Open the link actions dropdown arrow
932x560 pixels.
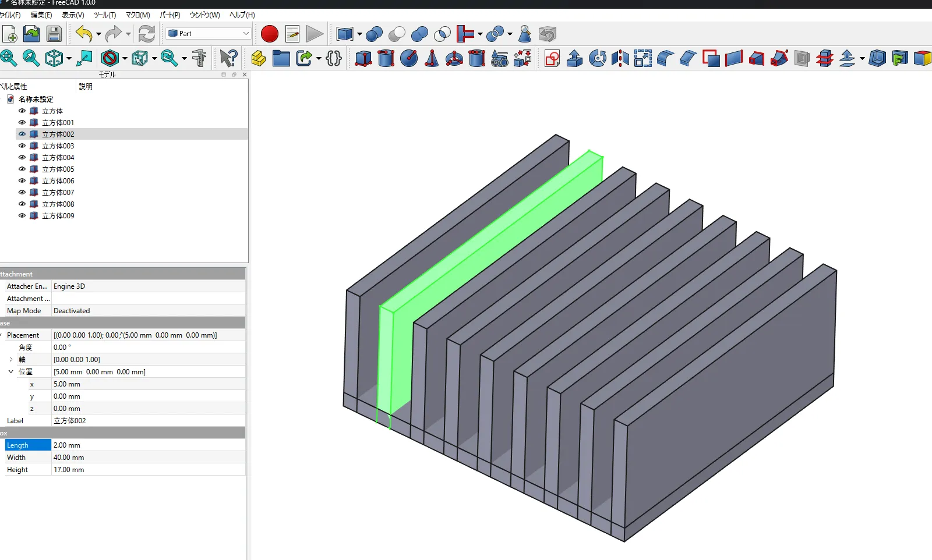coord(319,58)
